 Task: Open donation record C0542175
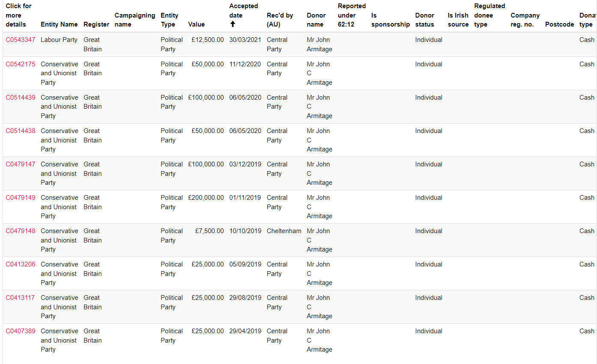pos(21,64)
